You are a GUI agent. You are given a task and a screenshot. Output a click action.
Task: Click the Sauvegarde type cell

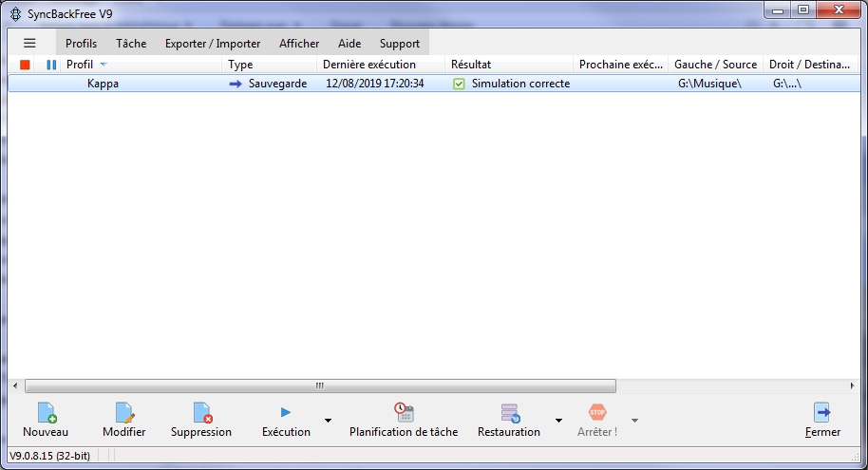pos(277,84)
